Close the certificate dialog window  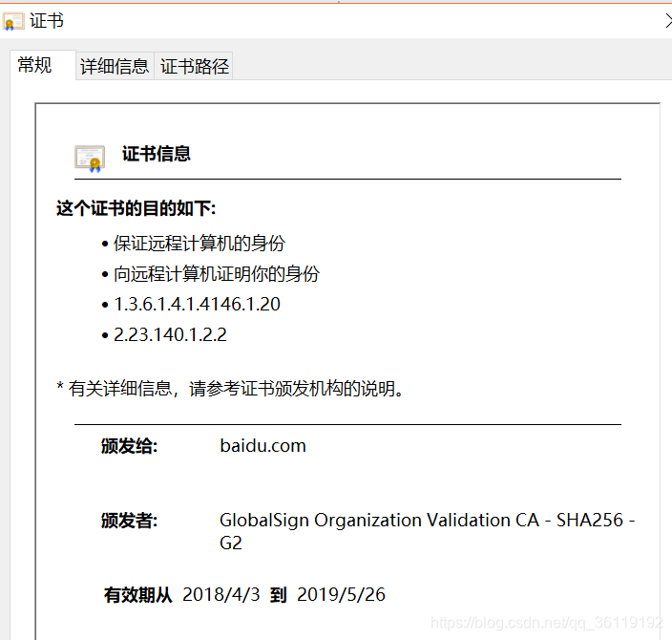pyautogui.click(x=668, y=21)
